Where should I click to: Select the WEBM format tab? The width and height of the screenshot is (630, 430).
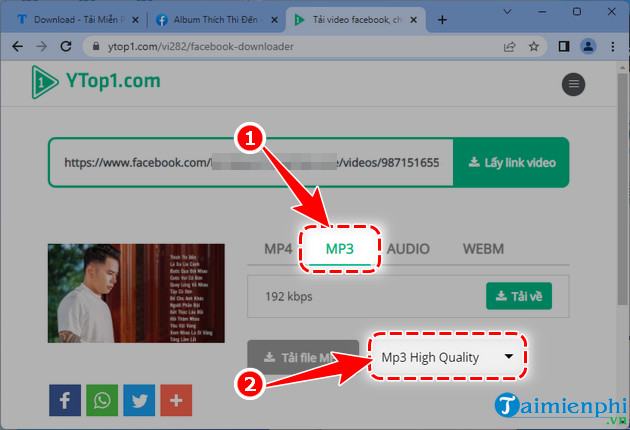pyautogui.click(x=483, y=249)
